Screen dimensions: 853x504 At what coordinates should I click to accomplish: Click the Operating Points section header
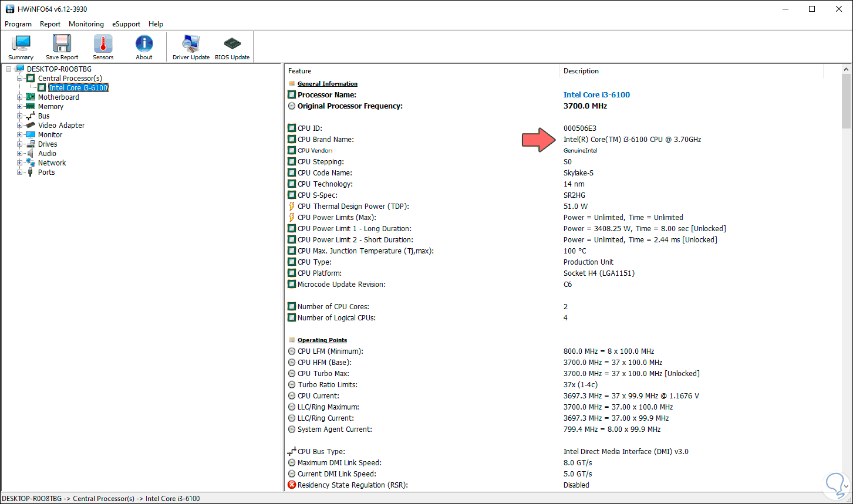point(322,340)
